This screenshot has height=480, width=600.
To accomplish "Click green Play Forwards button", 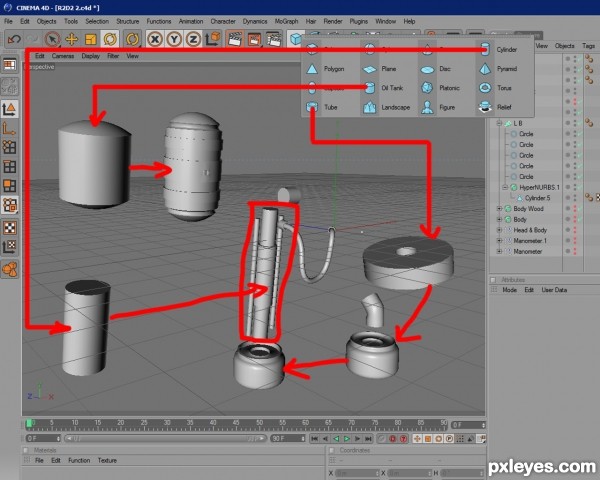I will click(x=347, y=439).
